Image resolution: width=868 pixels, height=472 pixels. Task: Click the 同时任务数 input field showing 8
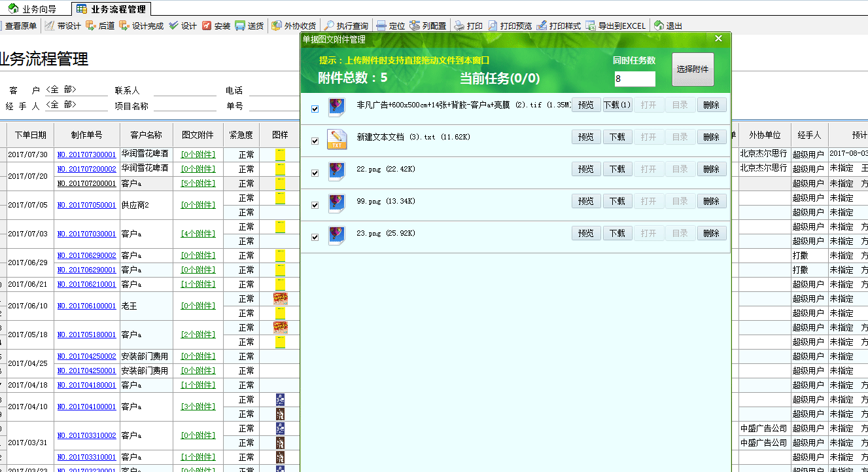coord(636,78)
